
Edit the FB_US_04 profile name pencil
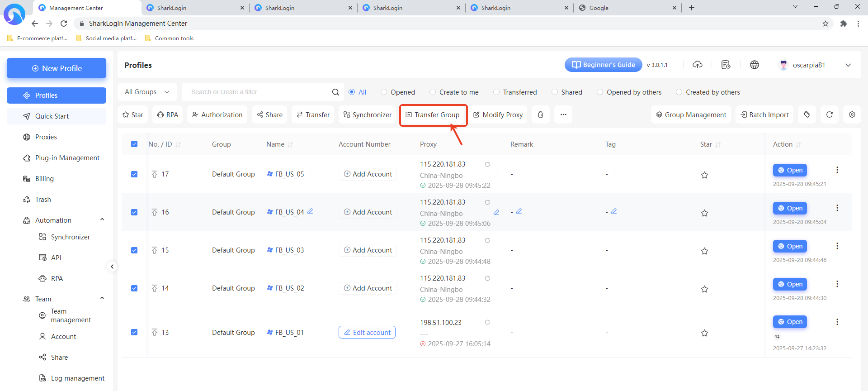coord(310,211)
